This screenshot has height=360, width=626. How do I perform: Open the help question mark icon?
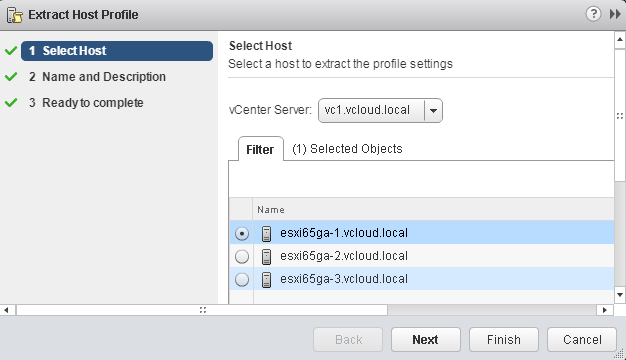593,14
